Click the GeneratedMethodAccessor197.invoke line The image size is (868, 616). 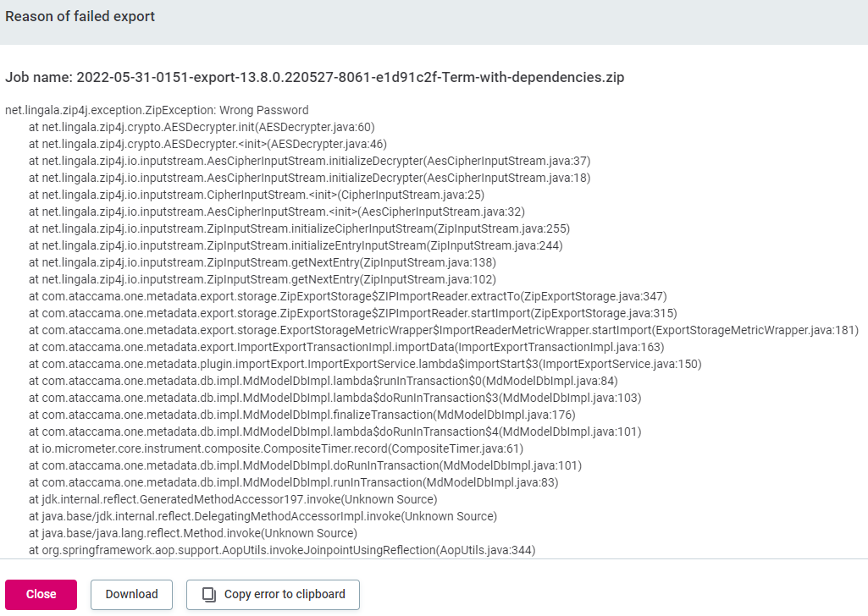point(233,499)
